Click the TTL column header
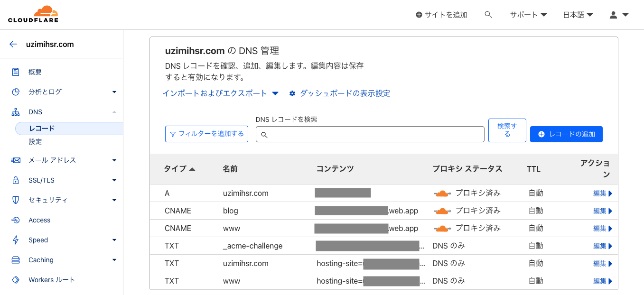 pos(533,169)
